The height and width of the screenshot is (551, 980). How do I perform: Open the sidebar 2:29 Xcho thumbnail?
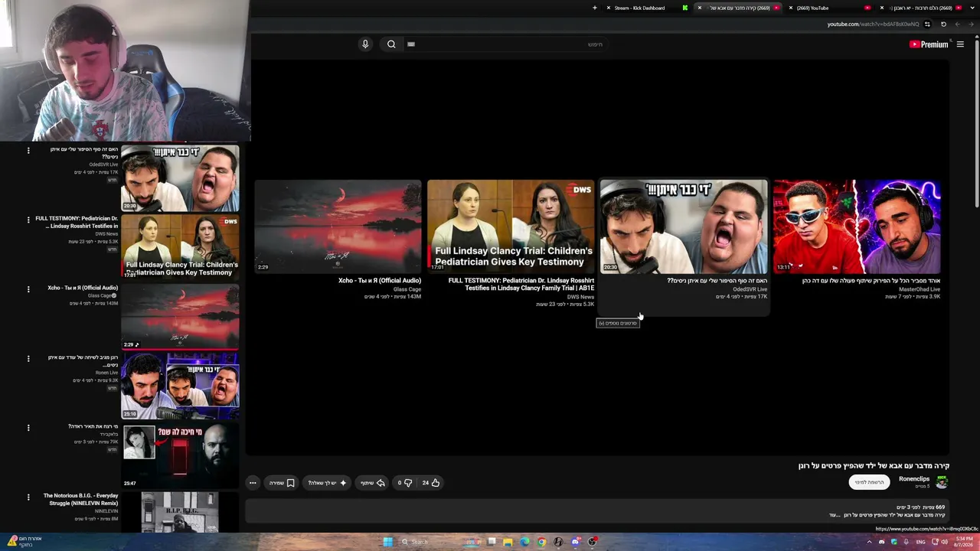coord(180,317)
